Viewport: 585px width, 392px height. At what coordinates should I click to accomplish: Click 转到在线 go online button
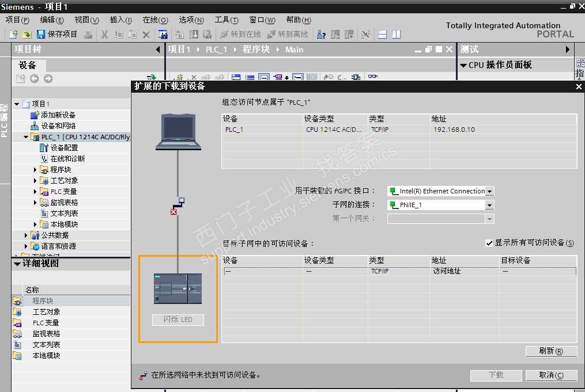(240, 35)
